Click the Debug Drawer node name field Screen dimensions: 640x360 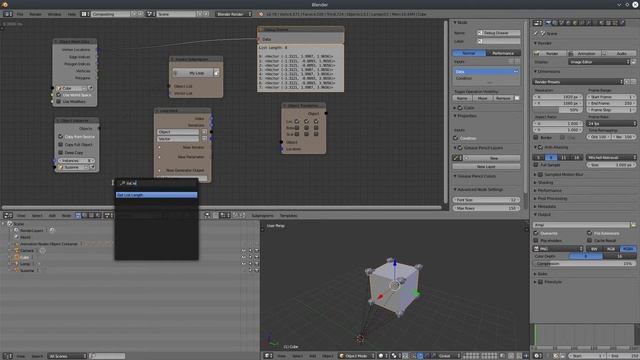pos(499,33)
